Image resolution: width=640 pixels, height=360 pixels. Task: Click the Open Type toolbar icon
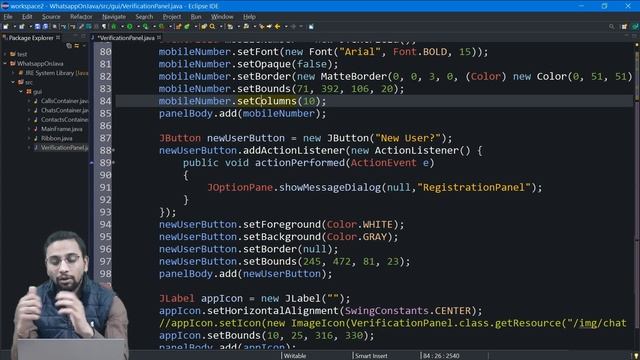[204, 27]
